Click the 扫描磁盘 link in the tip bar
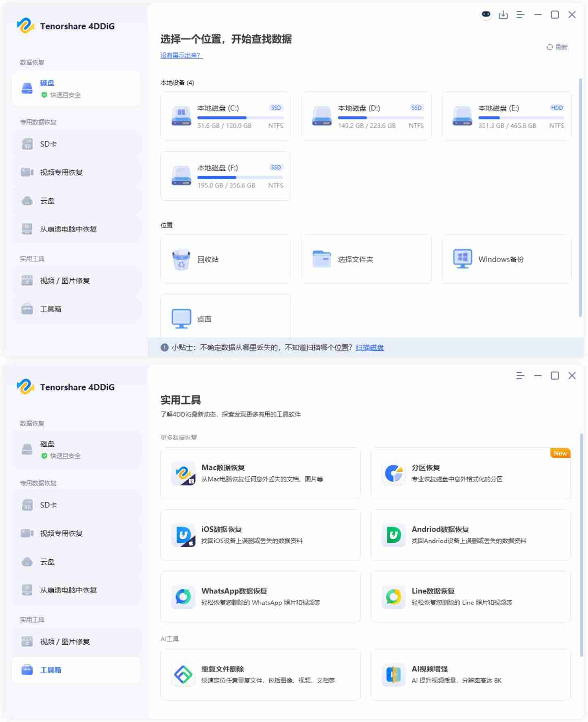Viewport: 588px width, 722px height. 369,347
